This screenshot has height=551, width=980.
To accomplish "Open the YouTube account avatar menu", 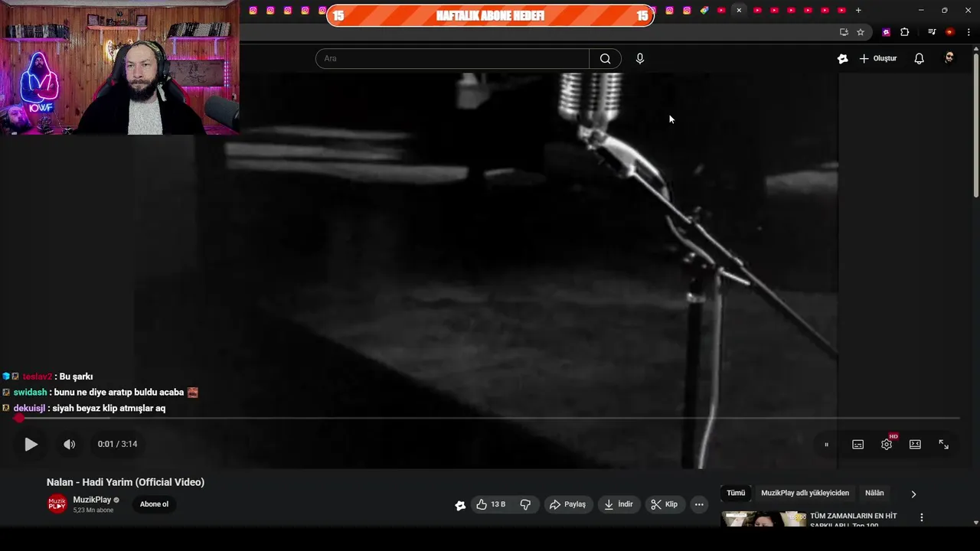I will click(x=949, y=58).
